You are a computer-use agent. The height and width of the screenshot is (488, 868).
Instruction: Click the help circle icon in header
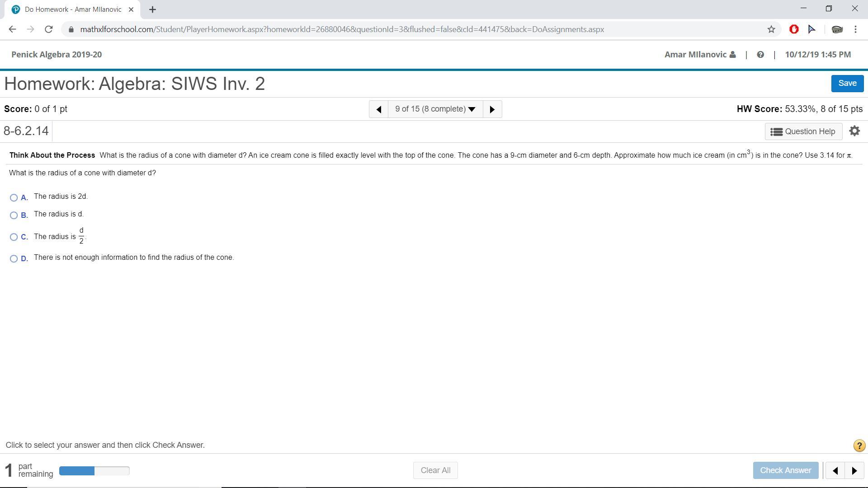tap(760, 55)
